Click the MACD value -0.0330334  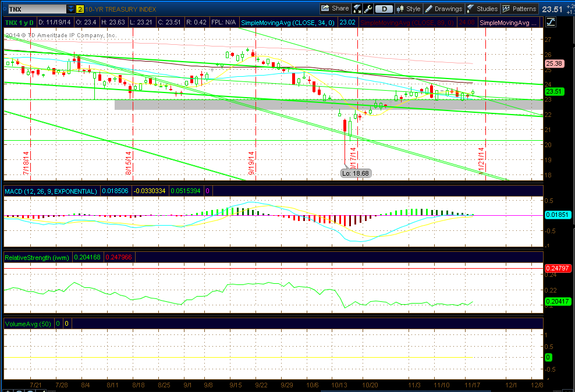point(149,191)
